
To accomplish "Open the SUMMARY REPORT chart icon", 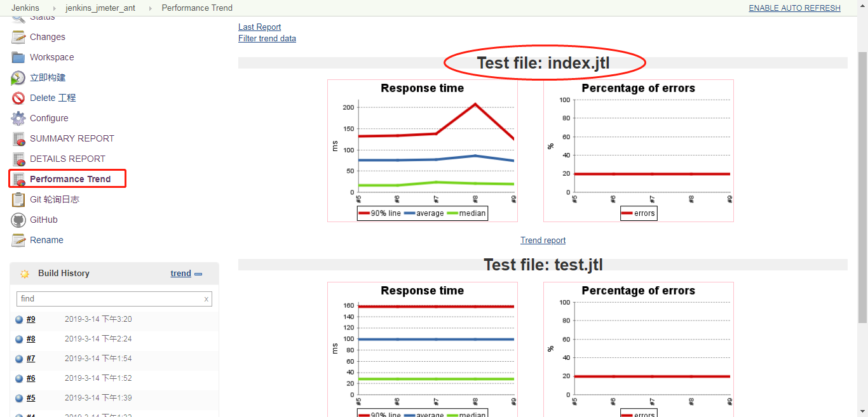I will [x=18, y=138].
